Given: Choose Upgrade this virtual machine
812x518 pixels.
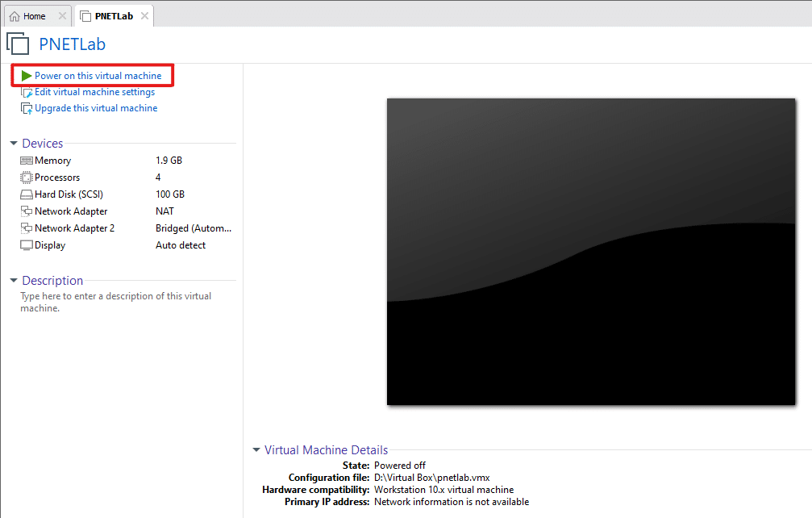Looking at the screenshot, I should click(96, 108).
